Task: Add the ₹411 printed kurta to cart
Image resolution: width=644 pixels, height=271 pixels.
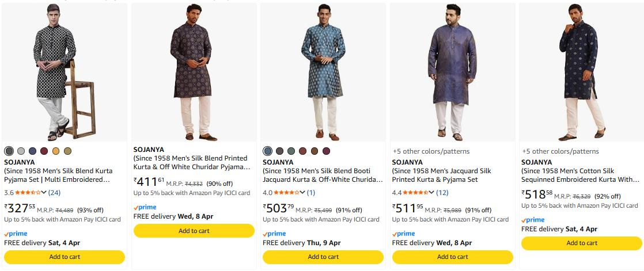Action: click(194, 231)
